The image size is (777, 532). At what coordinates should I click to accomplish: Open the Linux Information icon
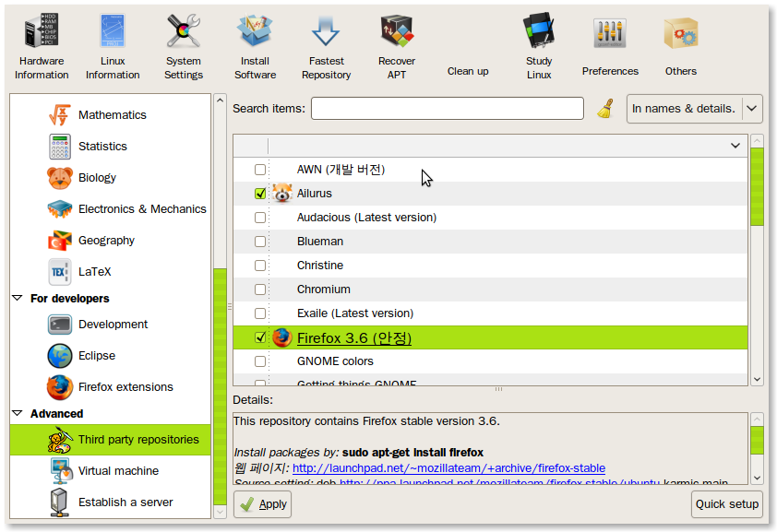pos(113,30)
